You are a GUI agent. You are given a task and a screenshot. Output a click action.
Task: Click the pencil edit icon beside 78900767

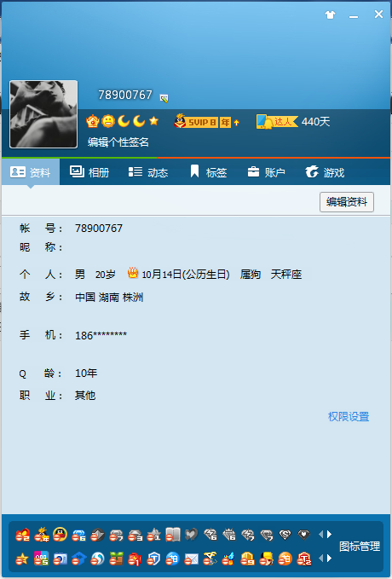click(x=164, y=98)
